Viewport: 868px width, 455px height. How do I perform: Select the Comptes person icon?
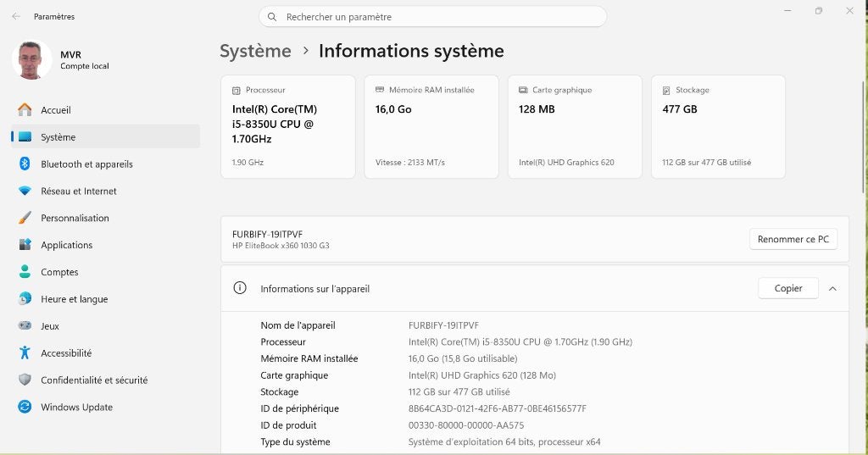25,271
